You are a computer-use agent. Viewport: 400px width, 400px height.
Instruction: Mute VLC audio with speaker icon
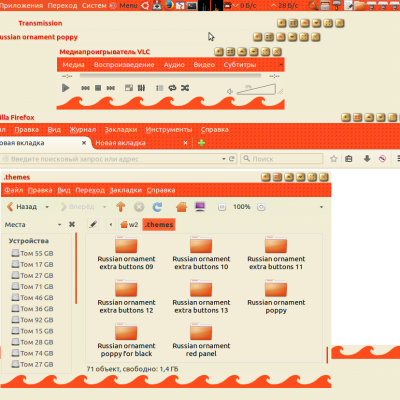230,91
